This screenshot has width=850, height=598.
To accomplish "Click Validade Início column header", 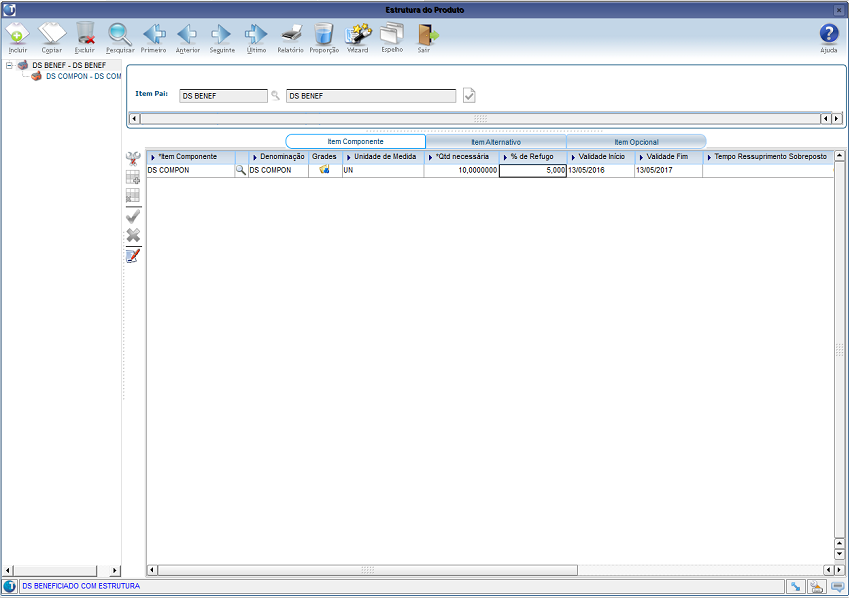I will (601, 157).
